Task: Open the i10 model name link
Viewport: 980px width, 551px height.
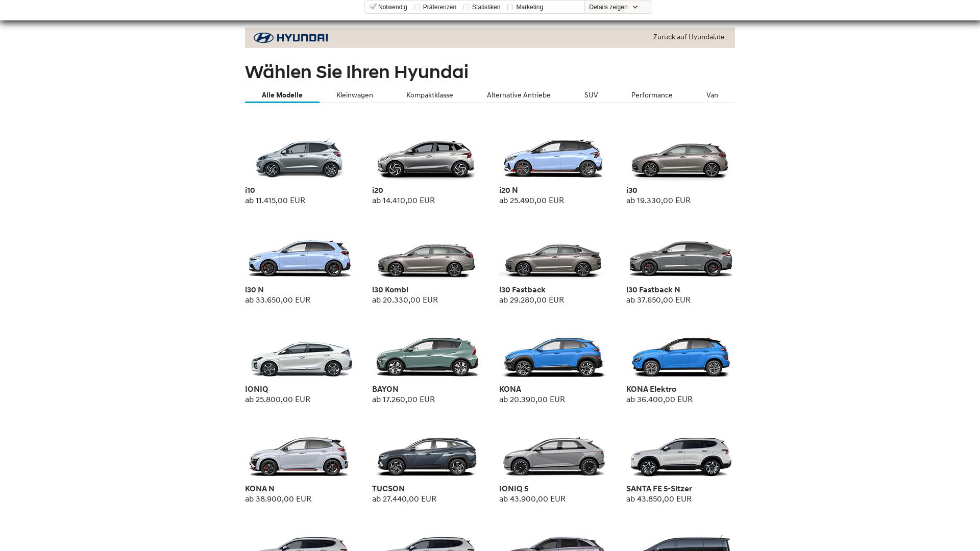Action: pos(250,190)
